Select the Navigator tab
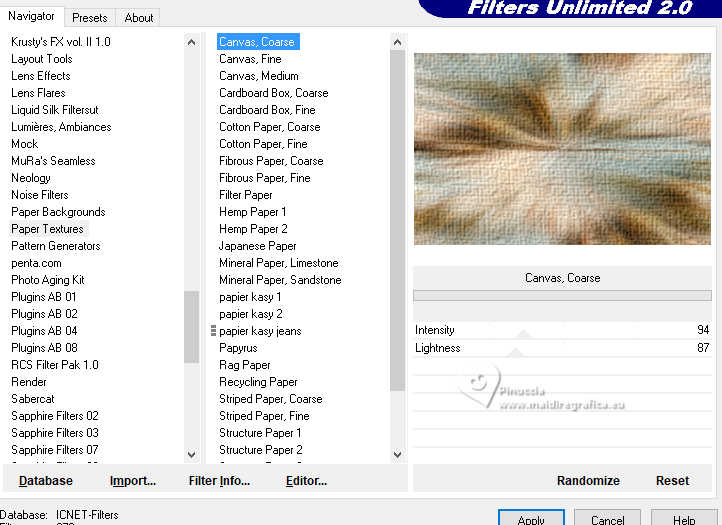722x525 pixels. coord(31,16)
